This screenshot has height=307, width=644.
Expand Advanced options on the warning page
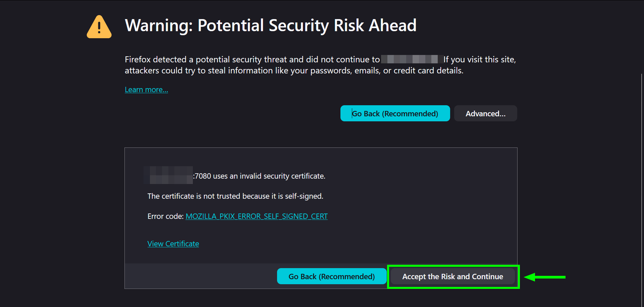(485, 113)
